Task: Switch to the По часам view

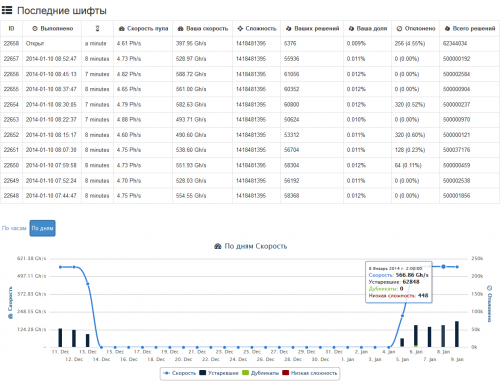Action: pos(14,228)
